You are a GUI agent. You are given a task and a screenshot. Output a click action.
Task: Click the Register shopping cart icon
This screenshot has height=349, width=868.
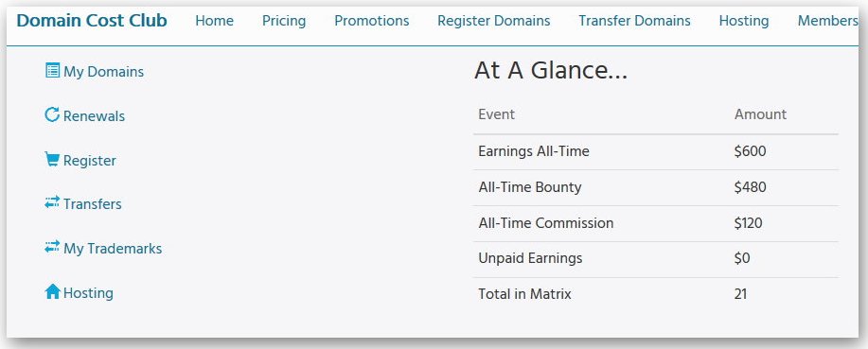pos(52,159)
